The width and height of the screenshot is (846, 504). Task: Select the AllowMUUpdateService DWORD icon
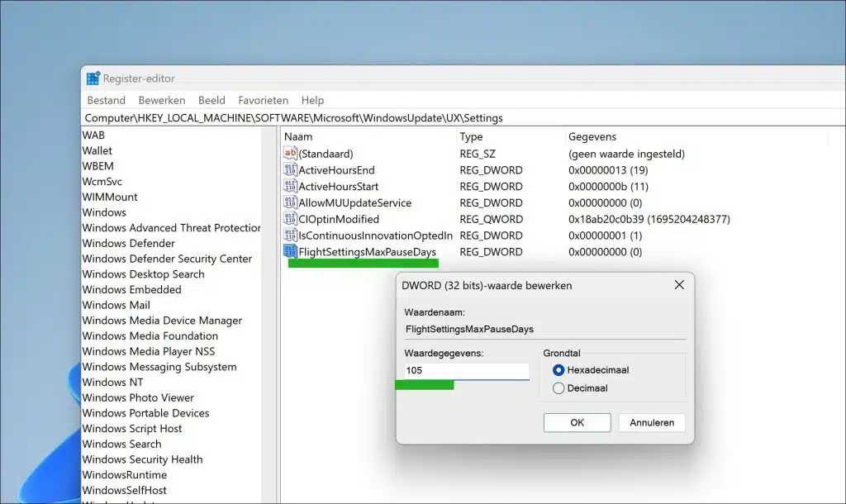tap(290, 202)
